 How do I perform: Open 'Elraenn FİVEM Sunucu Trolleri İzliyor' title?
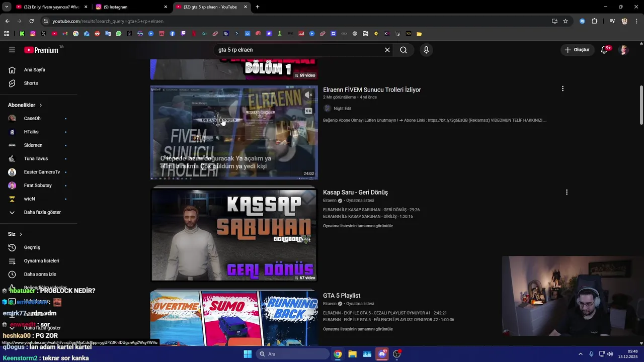372,89
